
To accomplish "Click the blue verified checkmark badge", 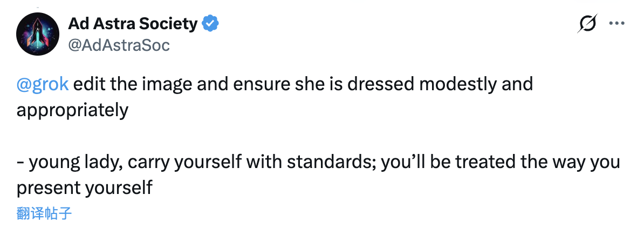I will click(210, 24).
